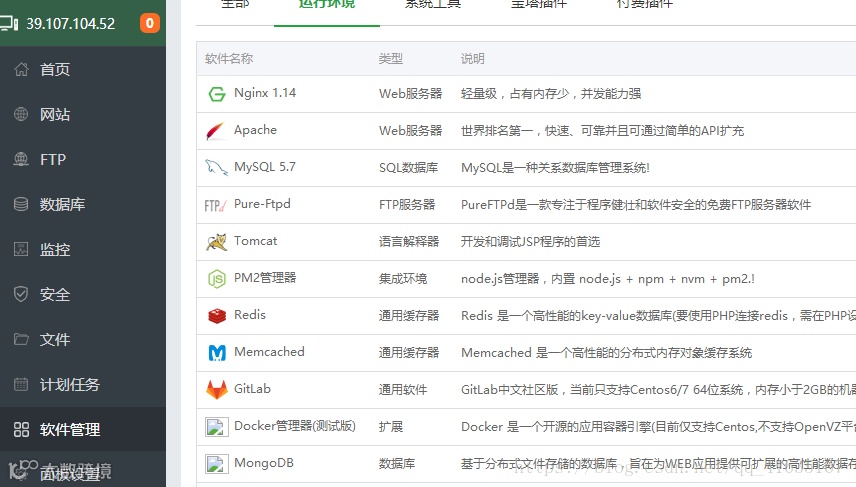Click 扩展 type in Docker row
Image resolution: width=856 pixels, height=487 pixels.
[x=391, y=426]
